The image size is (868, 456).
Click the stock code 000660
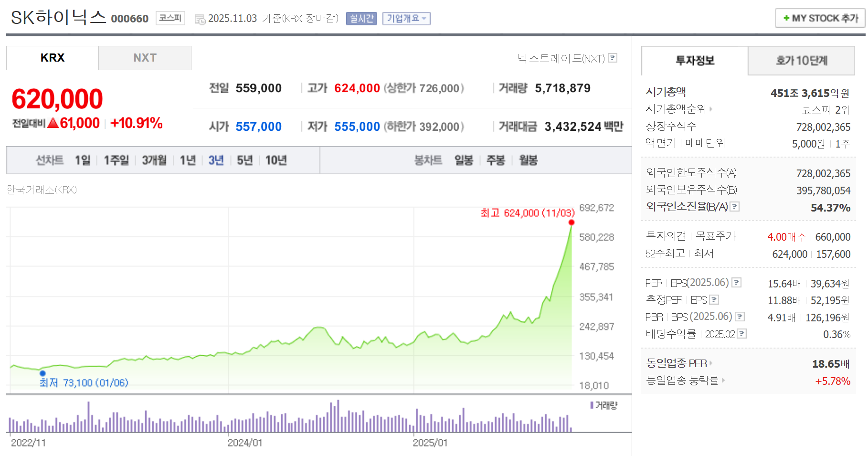(x=130, y=19)
